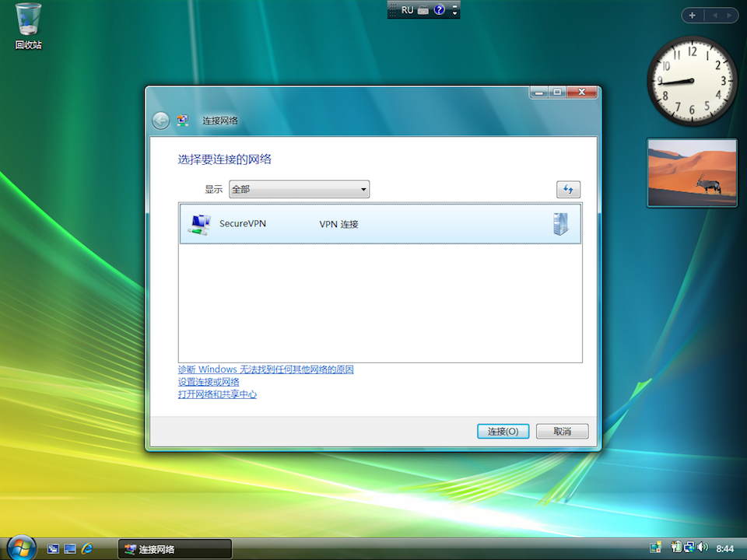Minimize the 连接网络 window

click(538, 93)
